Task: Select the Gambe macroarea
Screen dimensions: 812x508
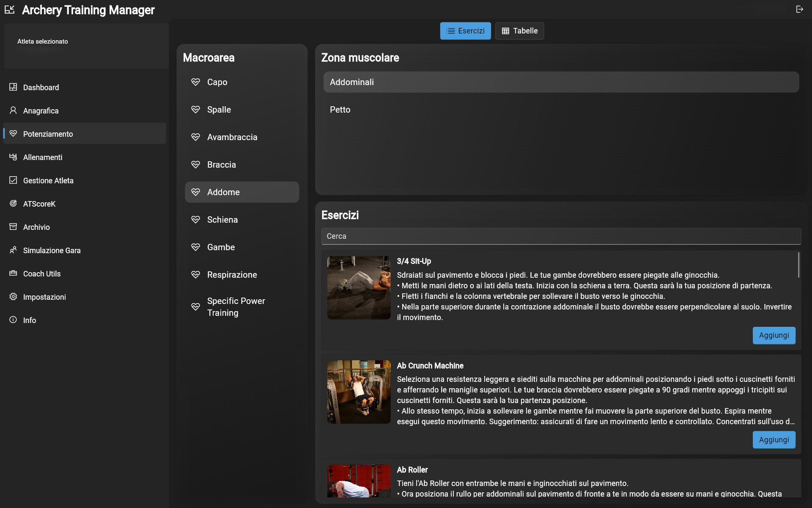Action: (x=242, y=247)
